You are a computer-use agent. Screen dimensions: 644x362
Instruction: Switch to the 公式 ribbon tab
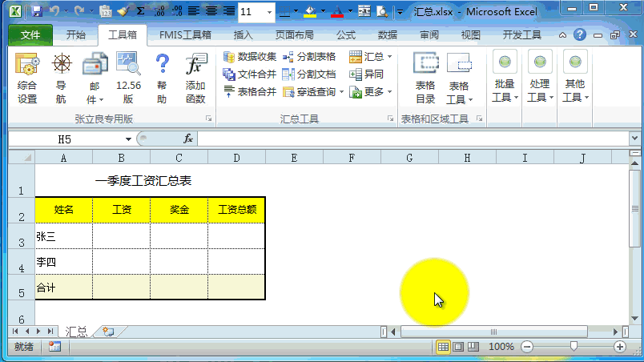(345, 35)
